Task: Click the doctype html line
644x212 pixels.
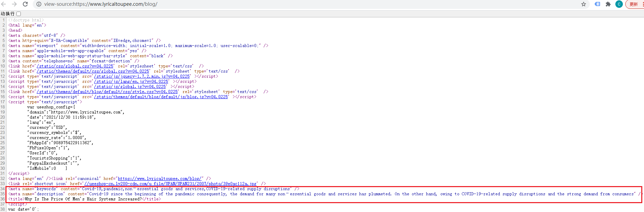Action: [26, 20]
